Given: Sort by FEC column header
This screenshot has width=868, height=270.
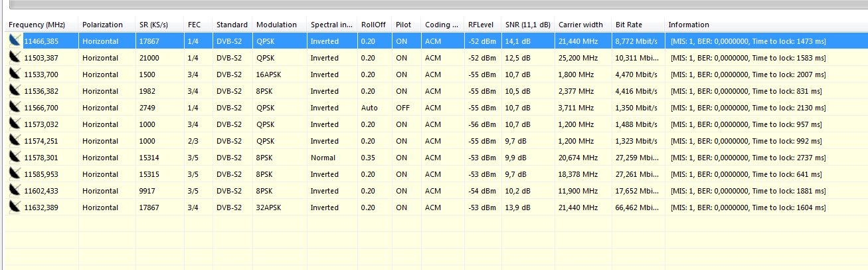Looking at the screenshot, I should tap(199, 25).
